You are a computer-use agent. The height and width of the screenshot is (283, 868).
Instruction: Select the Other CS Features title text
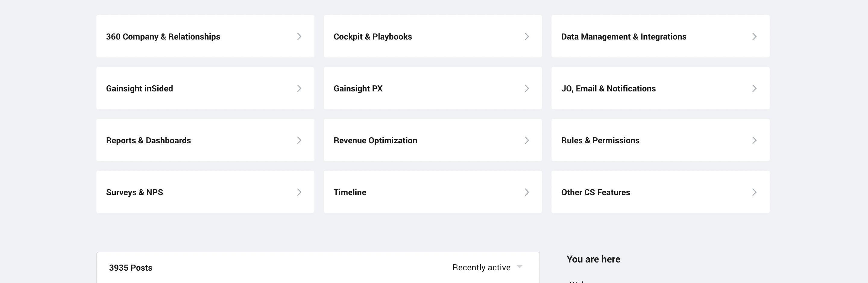point(596,192)
